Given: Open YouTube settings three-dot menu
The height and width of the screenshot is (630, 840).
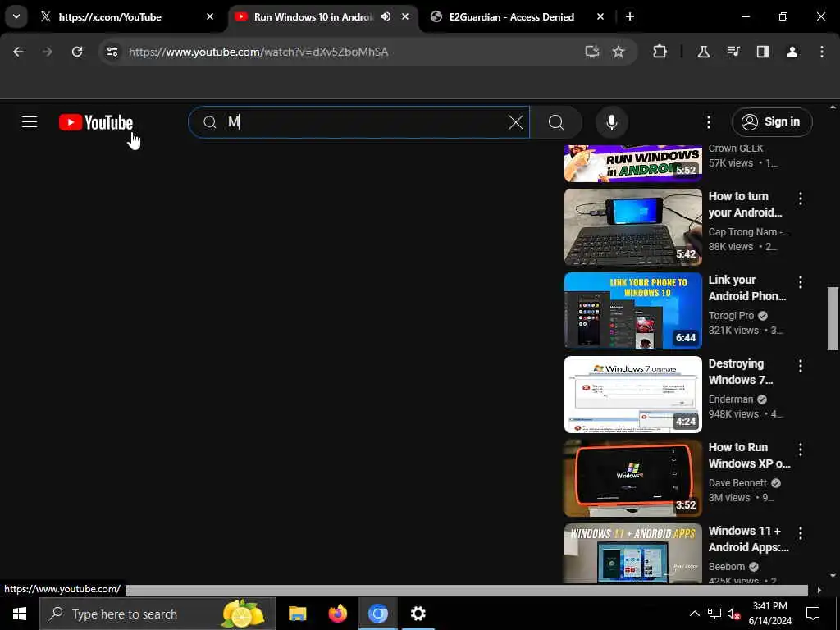Looking at the screenshot, I should tap(708, 122).
